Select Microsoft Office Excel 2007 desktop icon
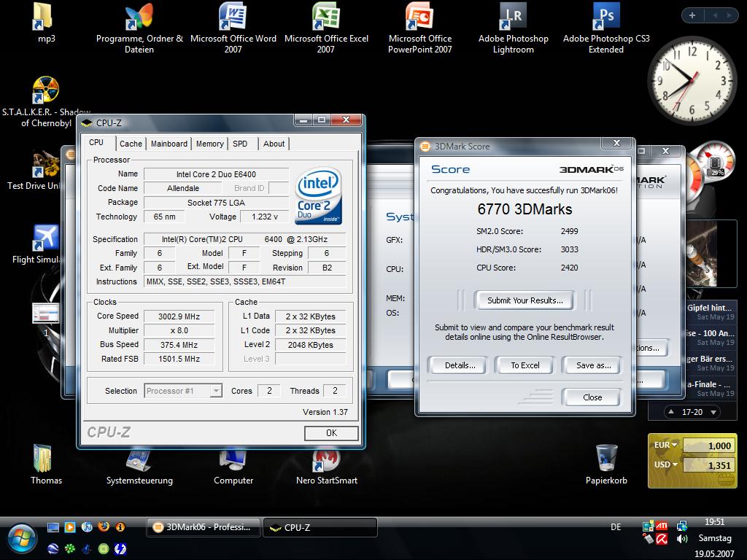Image resolution: width=747 pixels, height=560 pixels. point(326,28)
